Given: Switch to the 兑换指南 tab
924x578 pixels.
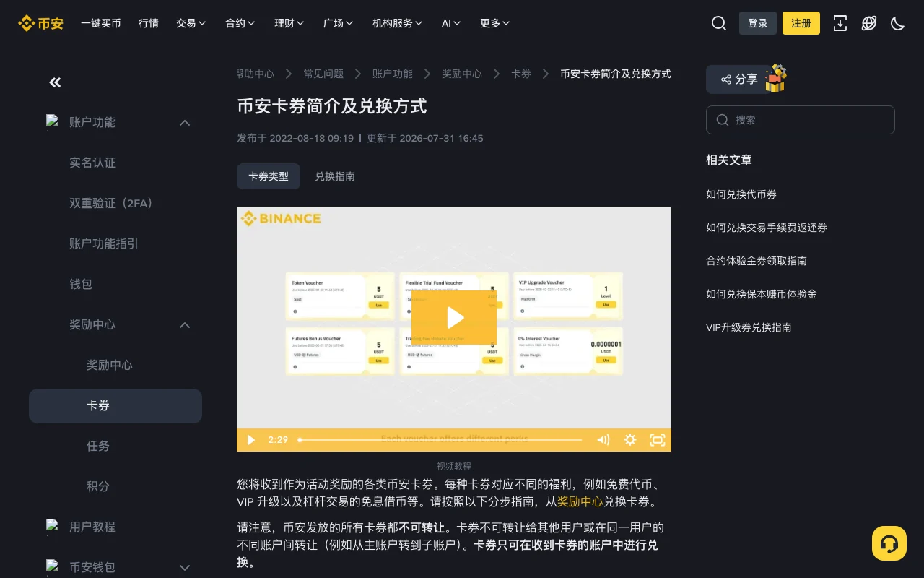Looking at the screenshot, I should click(335, 176).
